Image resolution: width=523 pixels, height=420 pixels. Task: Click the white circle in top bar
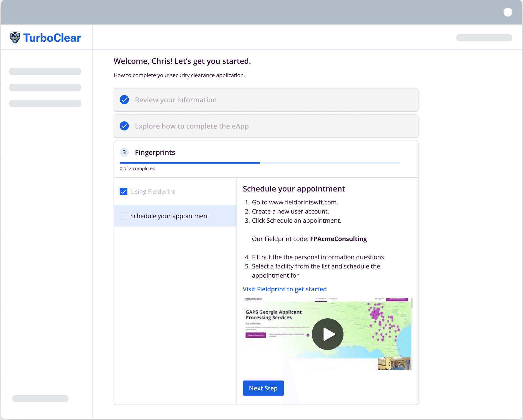tap(507, 12)
